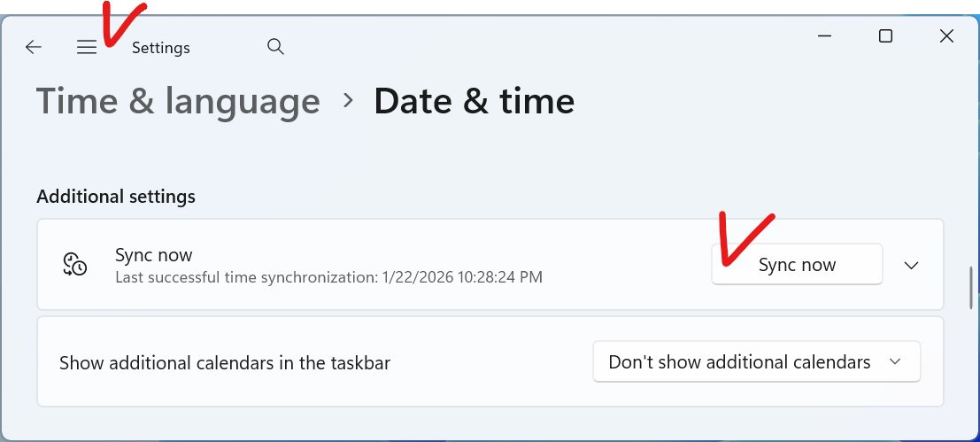Viewport: 980px width, 442px height.
Task: Close the Settings window
Action: pyautogui.click(x=946, y=36)
